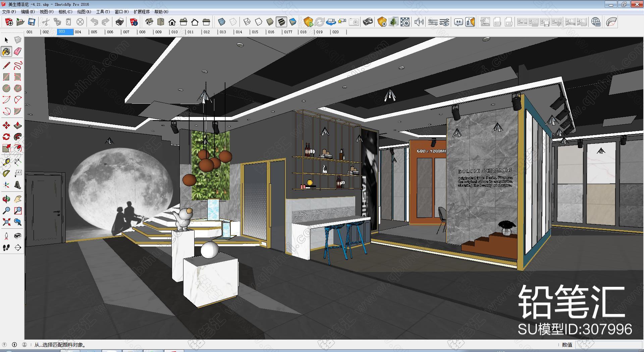The height and width of the screenshot is (352, 644).
Task: Click status bar person icon
Action: click(24, 345)
